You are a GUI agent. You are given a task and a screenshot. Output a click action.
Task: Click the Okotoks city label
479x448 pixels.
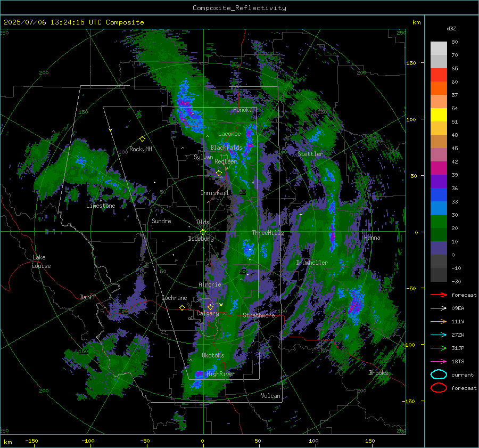pos(213,355)
